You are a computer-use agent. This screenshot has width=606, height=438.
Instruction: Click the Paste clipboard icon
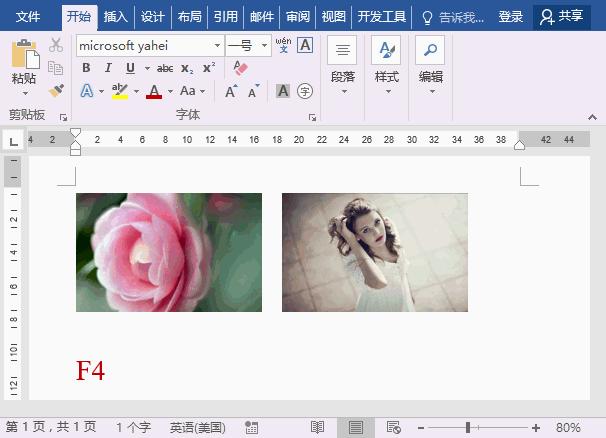(x=25, y=54)
